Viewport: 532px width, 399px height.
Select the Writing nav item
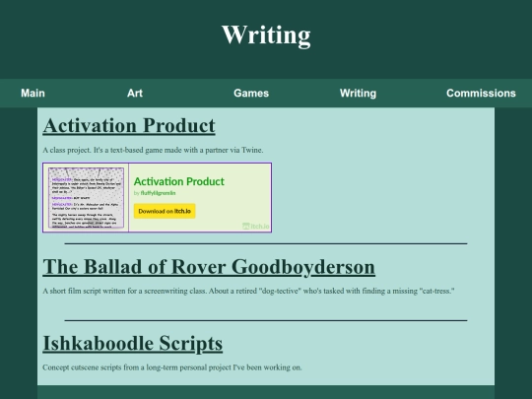coord(358,93)
